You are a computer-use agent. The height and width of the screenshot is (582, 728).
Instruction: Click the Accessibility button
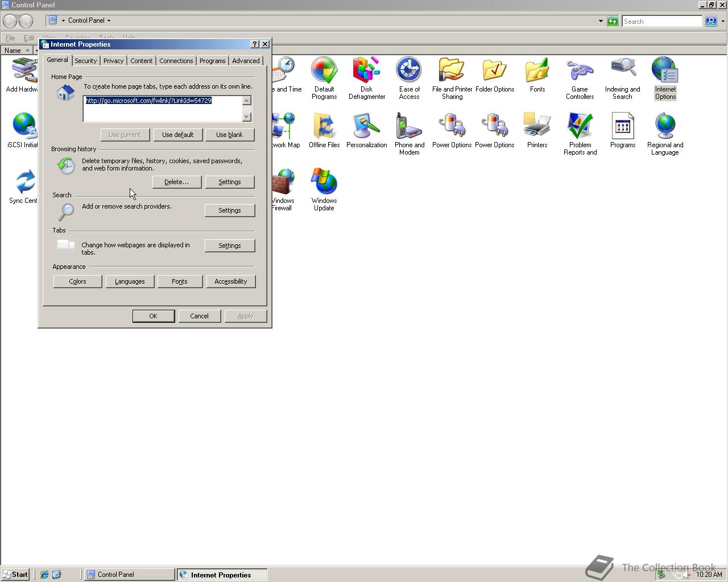tap(231, 281)
